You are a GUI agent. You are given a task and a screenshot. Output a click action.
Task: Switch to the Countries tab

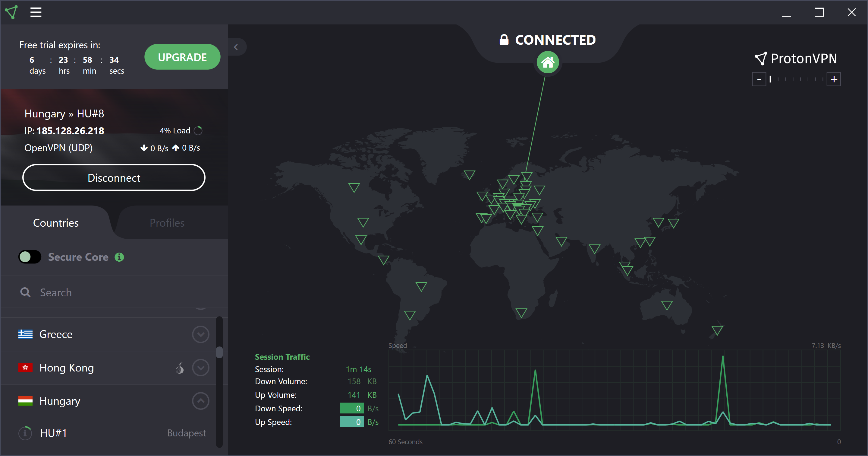(56, 222)
